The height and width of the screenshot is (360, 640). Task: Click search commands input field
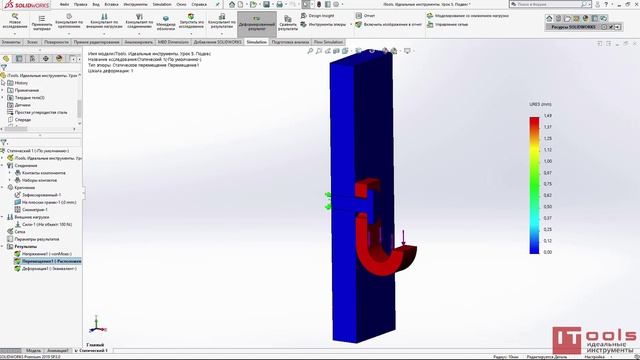click(x=549, y=4)
